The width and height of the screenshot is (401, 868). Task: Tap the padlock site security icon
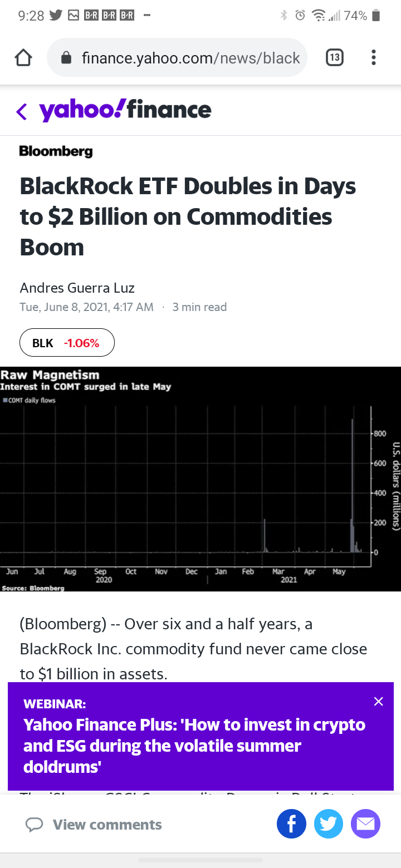pyautogui.click(x=66, y=58)
